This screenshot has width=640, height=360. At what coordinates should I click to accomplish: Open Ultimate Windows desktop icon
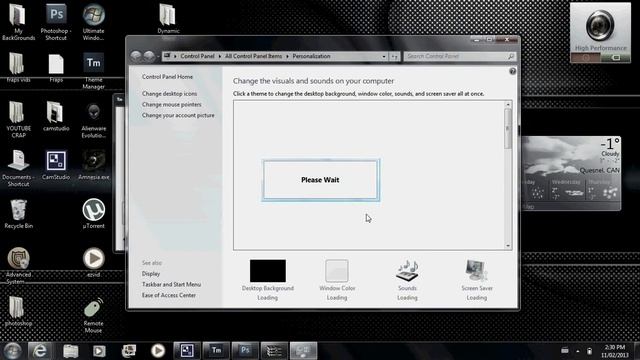pyautogui.click(x=93, y=22)
